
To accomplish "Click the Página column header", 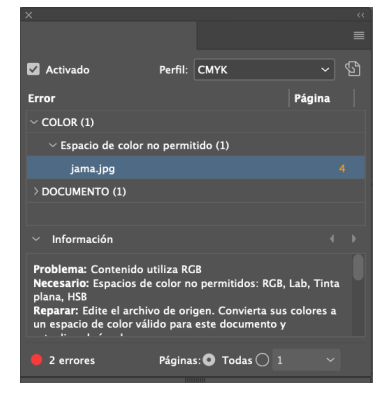I will (x=312, y=98).
